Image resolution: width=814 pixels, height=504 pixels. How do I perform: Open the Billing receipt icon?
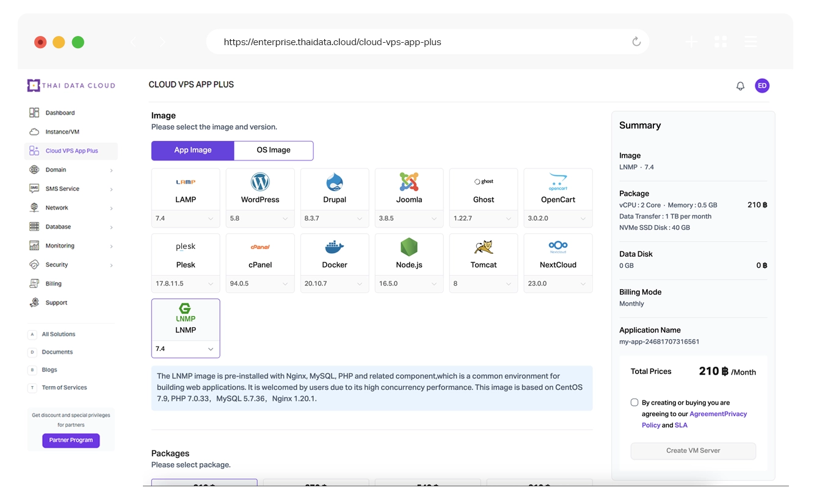coord(34,283)
